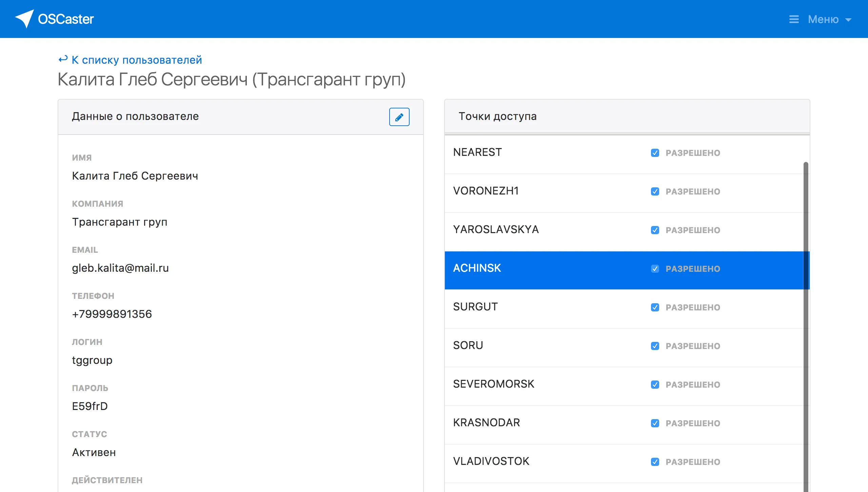Uncheck SEVEROMORSK permission
Image resolution: width=868 pixels, height=492 pixels.
(655, 385)
